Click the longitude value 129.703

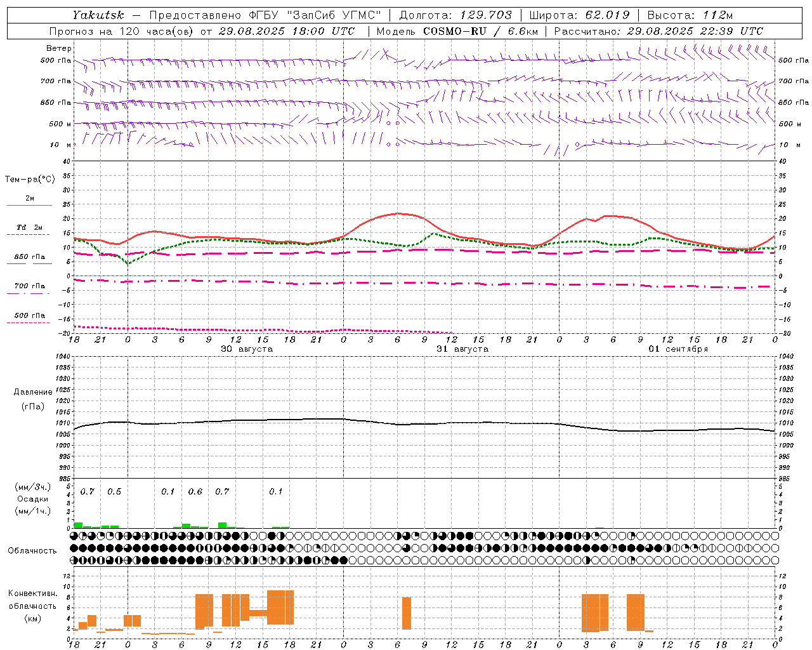[485, 15]
